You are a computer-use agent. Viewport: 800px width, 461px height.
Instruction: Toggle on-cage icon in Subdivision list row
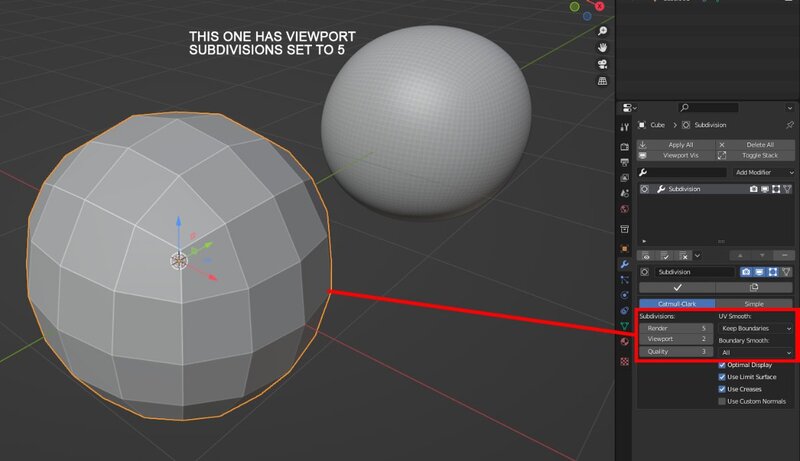(787, 189)
